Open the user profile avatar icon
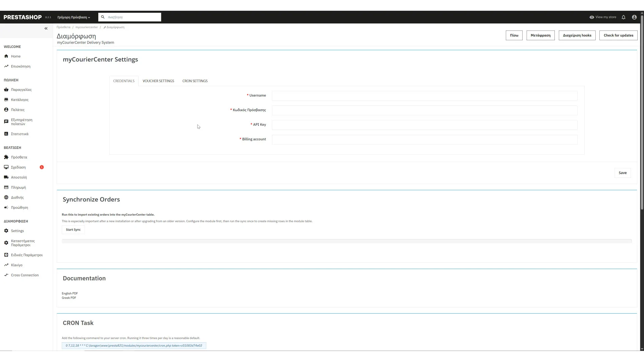 pyautogui.click(x=634, y=17)
